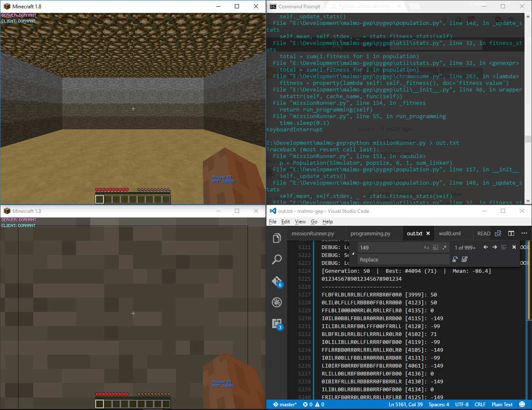
Task: Open the Debug view in activity bar
Action: 277,302
